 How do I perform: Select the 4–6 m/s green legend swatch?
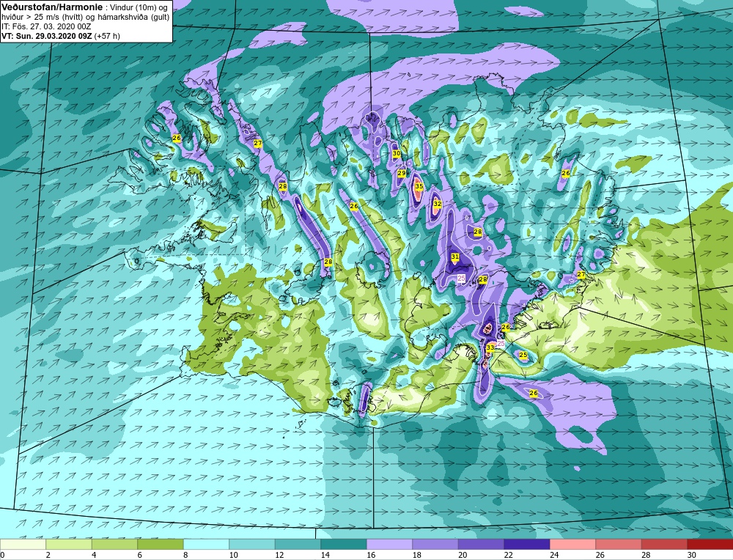pos(114,545)
